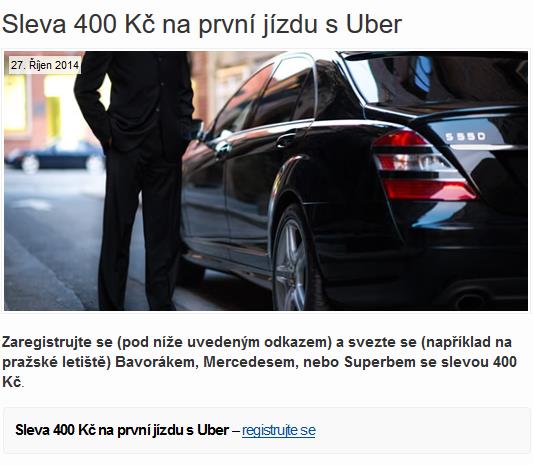Click the red tail light of the car
The image size is (533, 465).
(423, 166)
